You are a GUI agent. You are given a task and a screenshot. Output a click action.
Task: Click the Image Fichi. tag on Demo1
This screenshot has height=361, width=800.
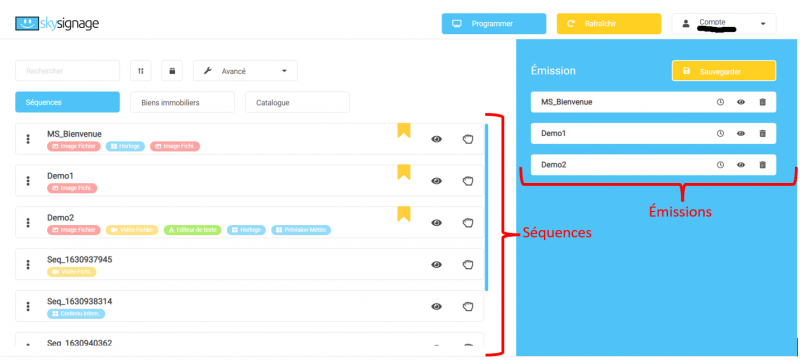[x=72, y=188]
